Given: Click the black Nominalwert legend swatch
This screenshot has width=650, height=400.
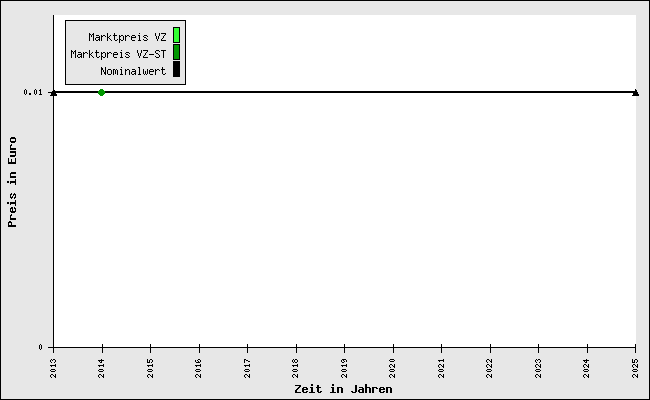Looking at the screenshot, I should pyautogui.click(x=176, y=70).
